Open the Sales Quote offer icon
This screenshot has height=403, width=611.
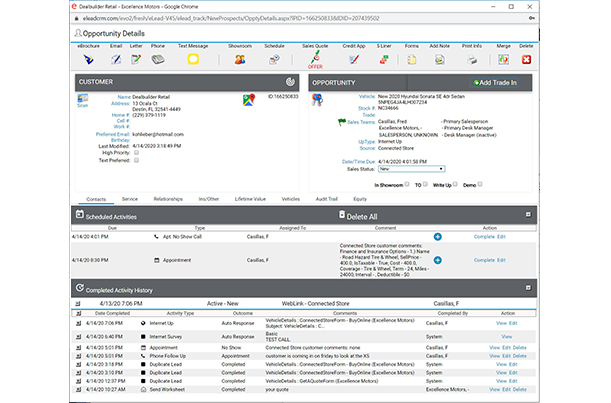pyautogui.click(x=316, y=61)
